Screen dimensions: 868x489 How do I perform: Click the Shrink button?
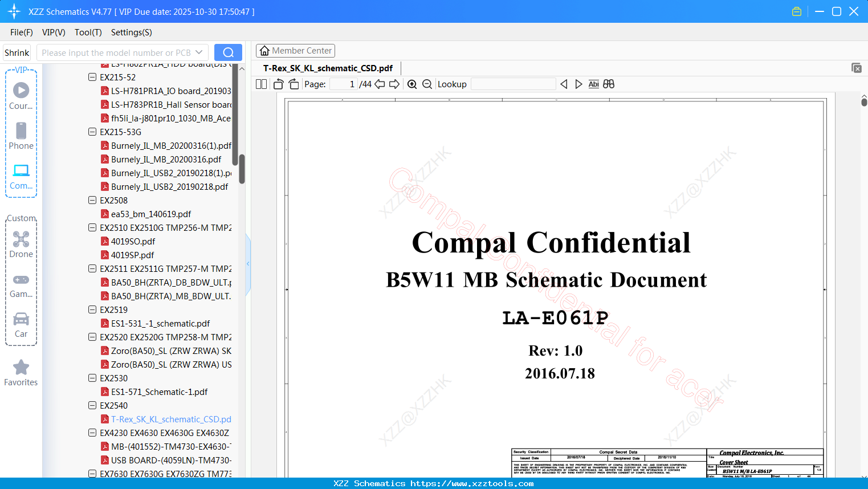point(17,52)
